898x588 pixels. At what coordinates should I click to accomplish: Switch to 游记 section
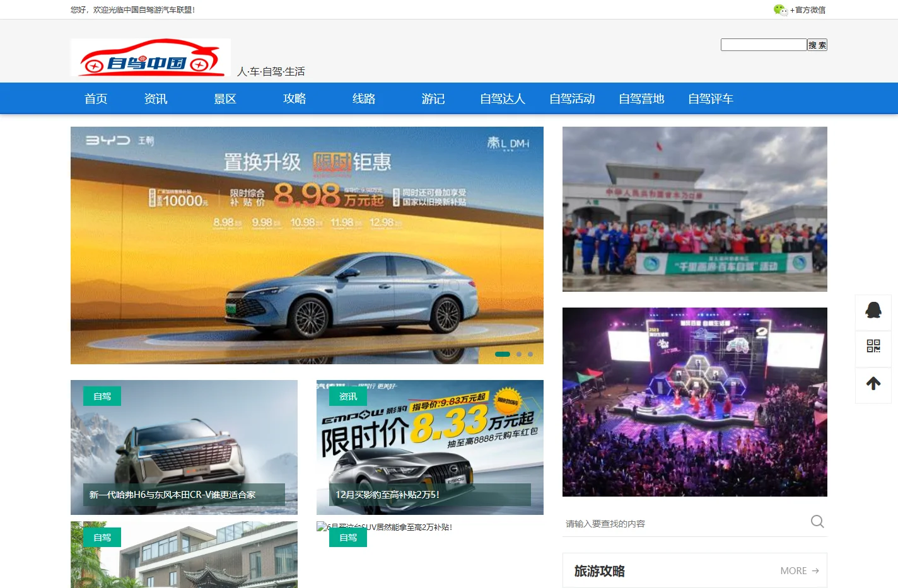coord(433,98)
